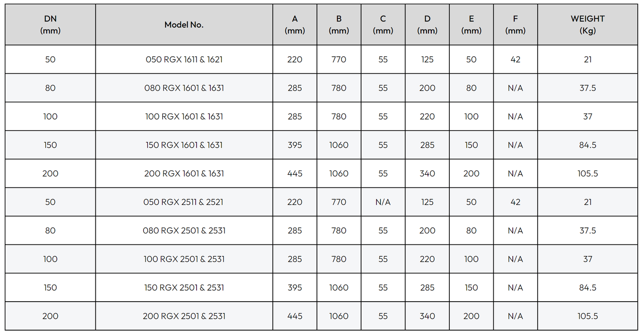Select the A (mm) column header
The height and width of the screenshot is (335, 644).
[x=295, y=25]
